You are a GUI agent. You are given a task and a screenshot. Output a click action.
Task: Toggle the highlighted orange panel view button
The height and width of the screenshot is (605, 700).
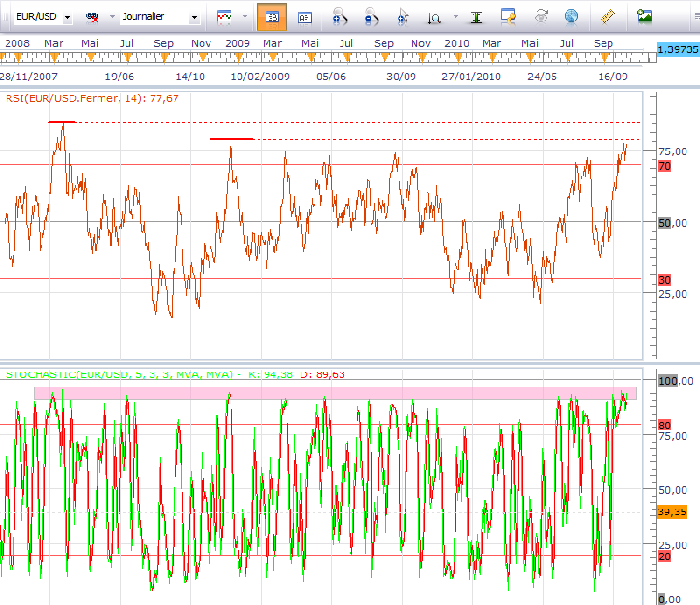pyautogui.click(x=271, y=17)
